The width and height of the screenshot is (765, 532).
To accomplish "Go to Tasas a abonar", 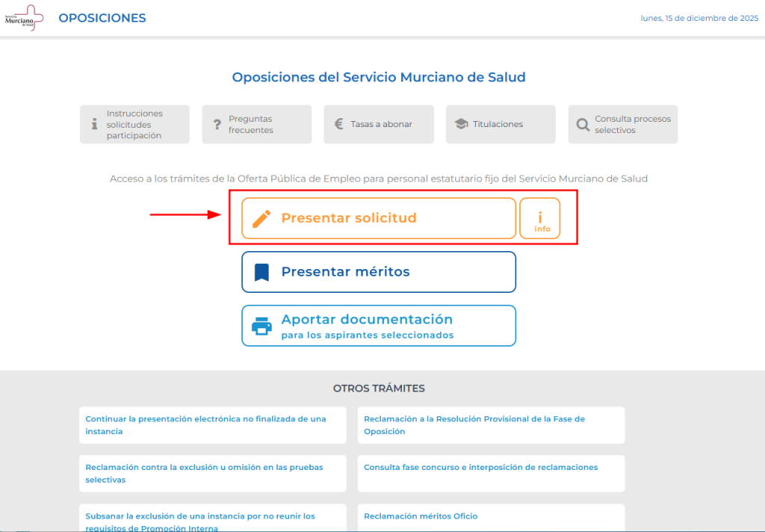I will pos(379,125).
